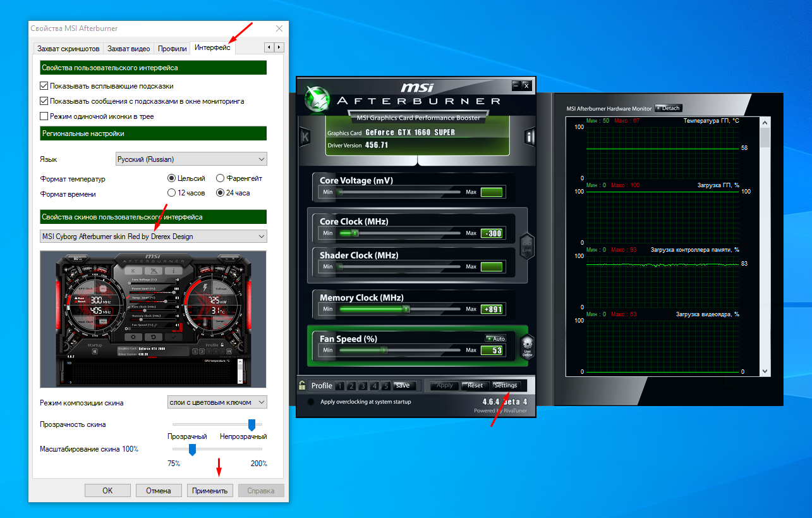Select 24 часа time format

[x=221, y=192]
